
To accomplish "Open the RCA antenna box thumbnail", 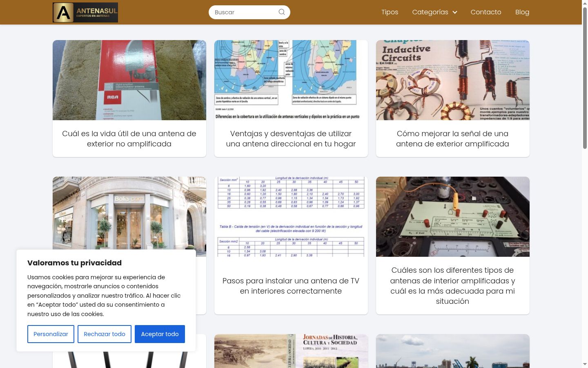I will click(129, 80).
